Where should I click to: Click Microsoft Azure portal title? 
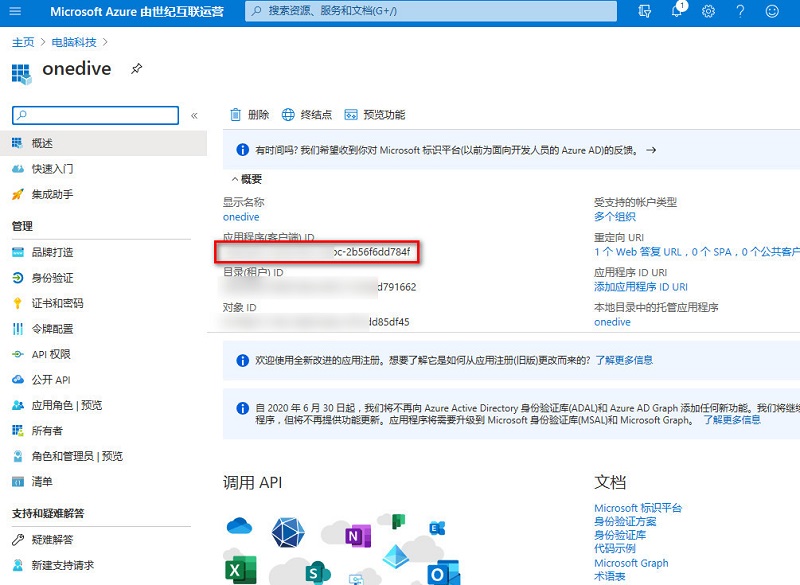[x=137, y=11]
